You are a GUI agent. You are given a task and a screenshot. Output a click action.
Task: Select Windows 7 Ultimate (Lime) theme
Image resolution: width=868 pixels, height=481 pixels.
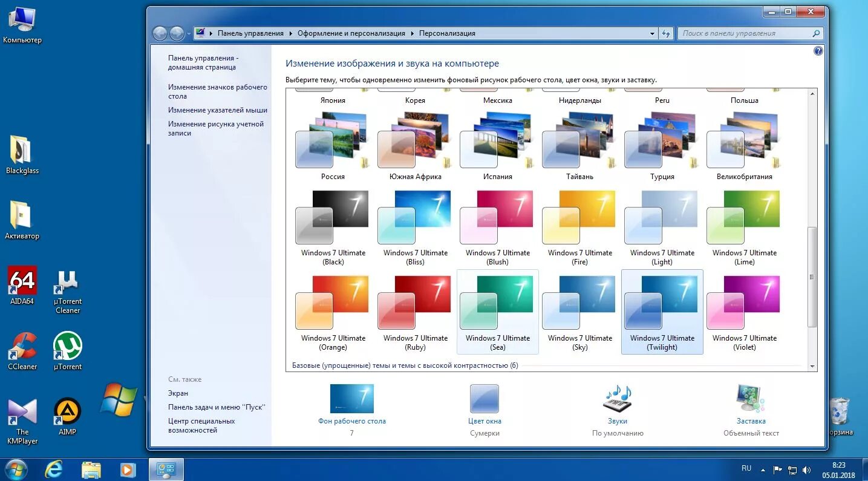[x=745, y=228]
